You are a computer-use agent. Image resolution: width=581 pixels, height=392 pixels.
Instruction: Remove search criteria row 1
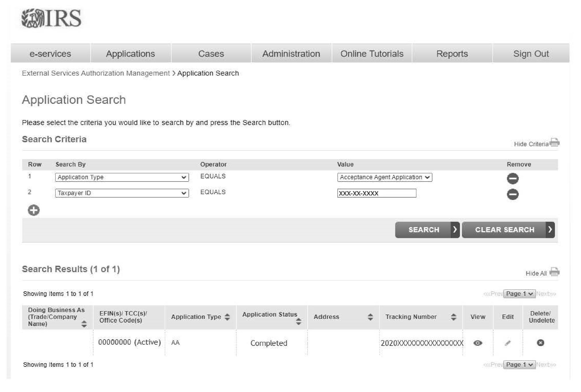point(512,178)
